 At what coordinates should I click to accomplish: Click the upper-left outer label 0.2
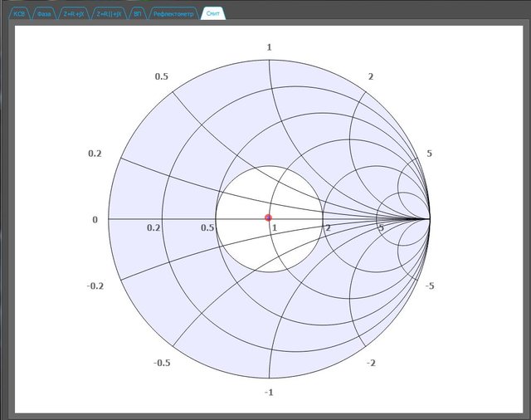click(95, 154)
